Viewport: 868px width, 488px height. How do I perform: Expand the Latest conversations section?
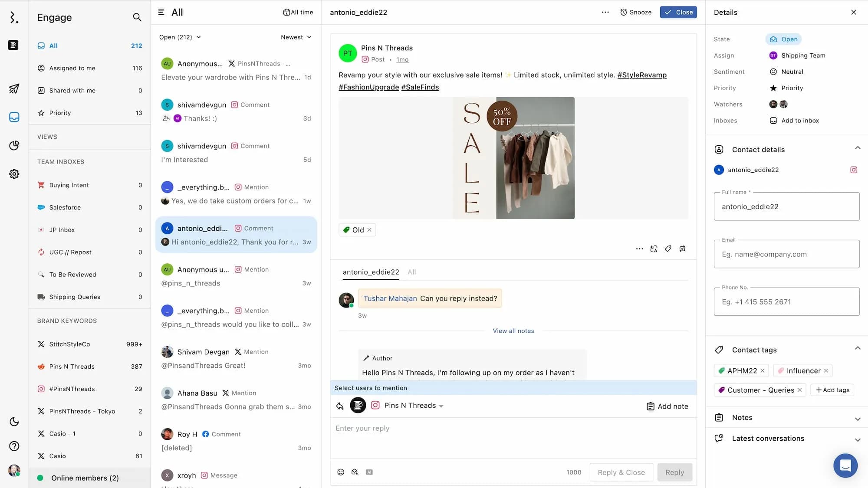click(857, 439)
